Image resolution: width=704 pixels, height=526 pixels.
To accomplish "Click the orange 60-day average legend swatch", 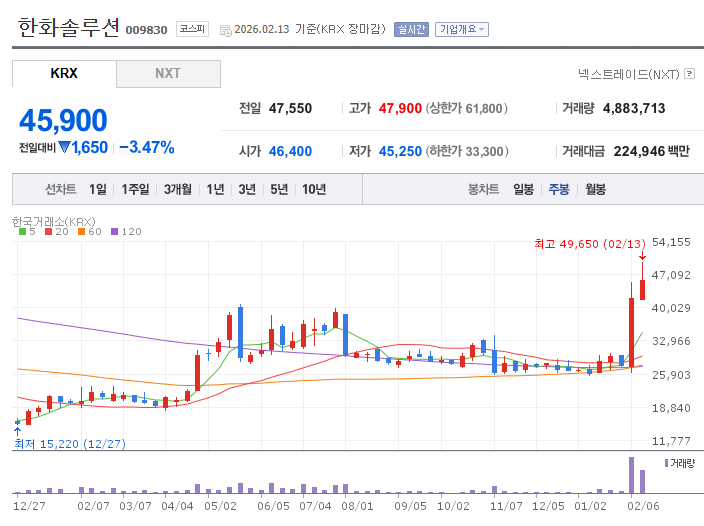I will click(81, 232).
